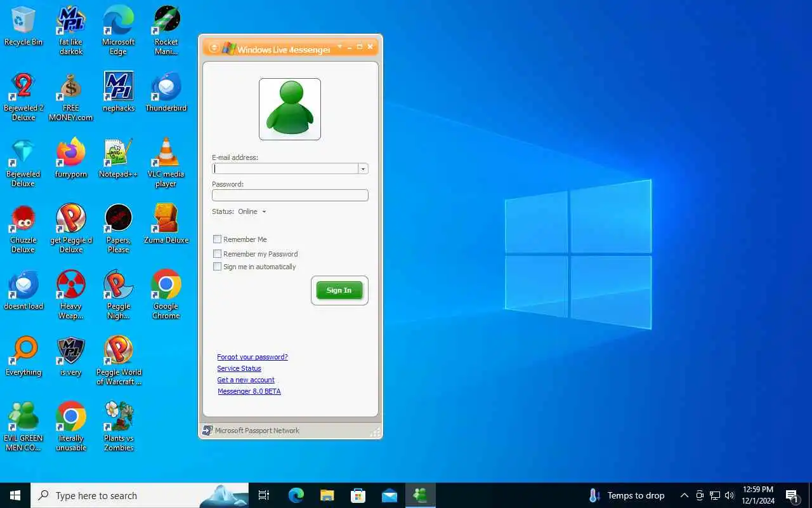Click the 12:59 PM clock in taskbar
Viewport: 812px width, 508px height.
[x=757, y=495]
